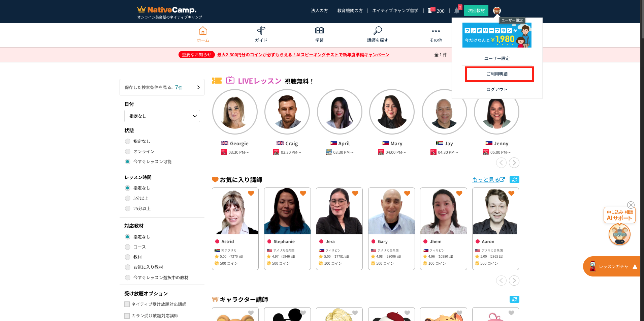Open Georgie's live lesson thumbnail
This screenshot has height=321, width=644.
click(x=235, y=112)
